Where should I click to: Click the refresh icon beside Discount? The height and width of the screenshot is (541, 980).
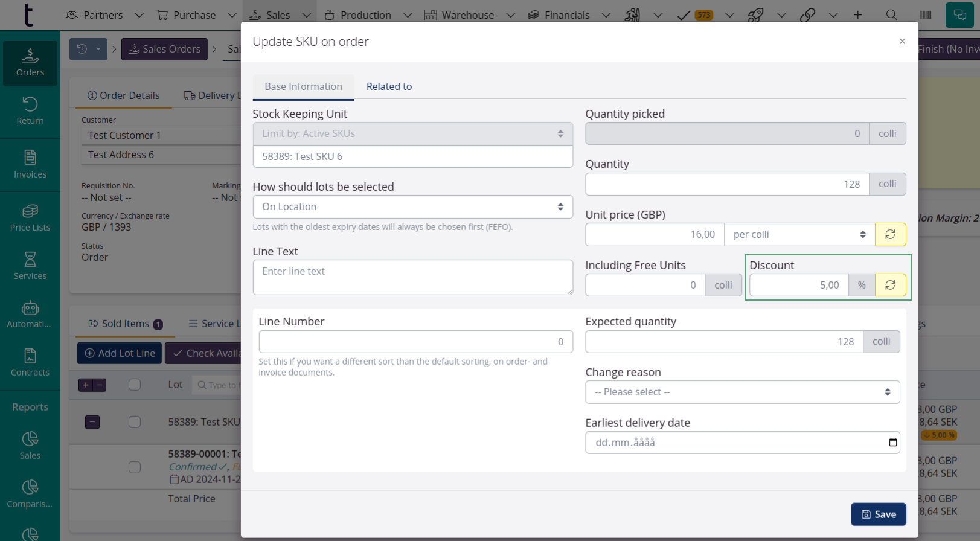tap(890, 285)
